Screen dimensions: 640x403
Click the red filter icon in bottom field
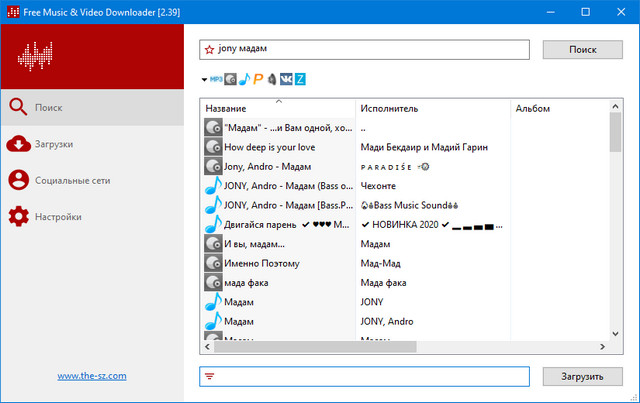[x=209, y=376]
